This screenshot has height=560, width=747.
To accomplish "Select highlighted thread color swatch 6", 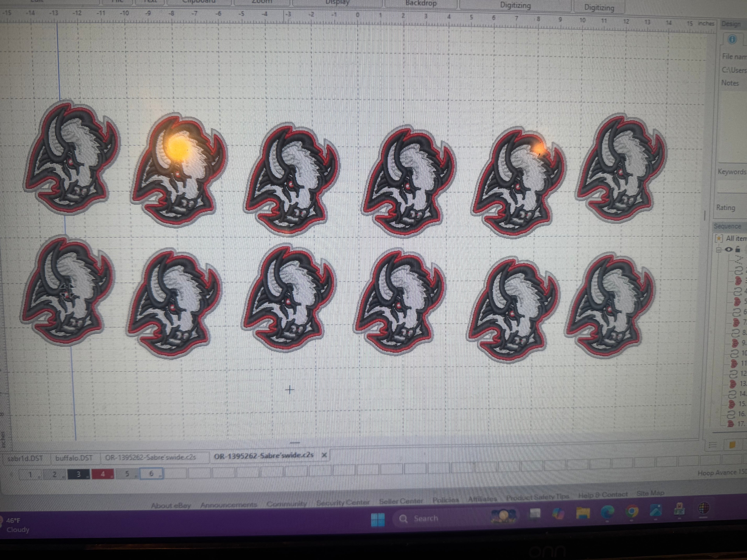I will coord(151,473).
